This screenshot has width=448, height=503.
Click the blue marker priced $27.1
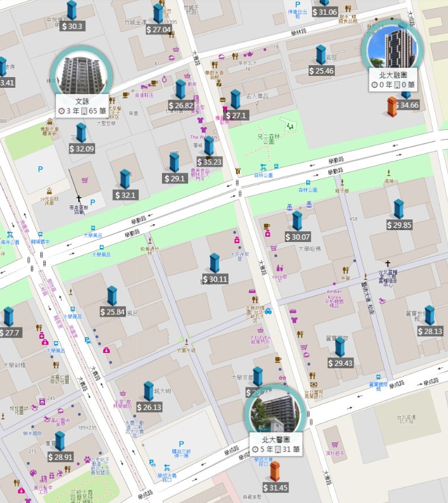coord(235,100)
